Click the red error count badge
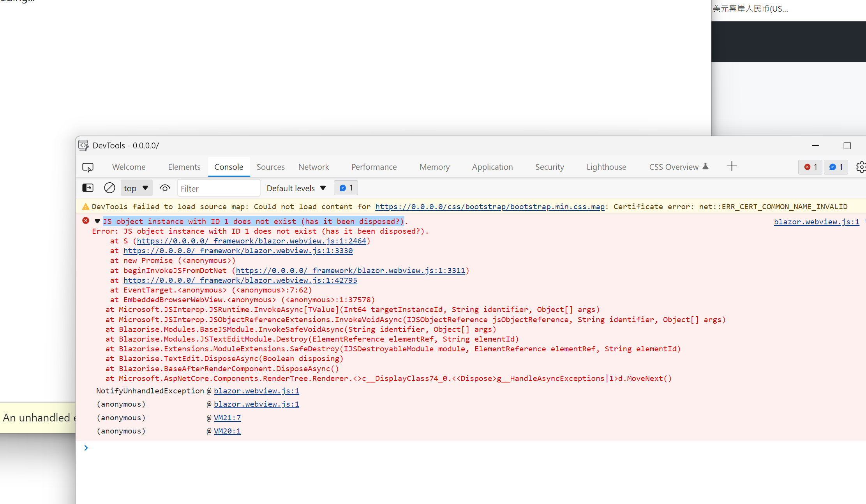This screenshot has width=866, height=504. pyautogui.click(x=810, y=167)
